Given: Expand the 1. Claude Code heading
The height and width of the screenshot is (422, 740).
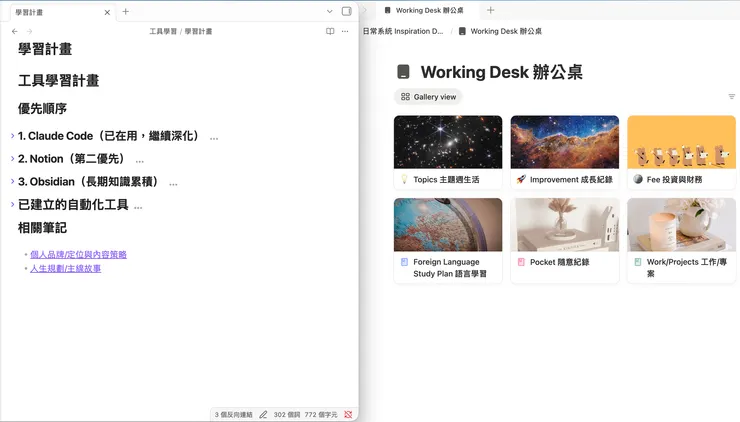Looking at the screenshot, I should click(x=12, y=136).
